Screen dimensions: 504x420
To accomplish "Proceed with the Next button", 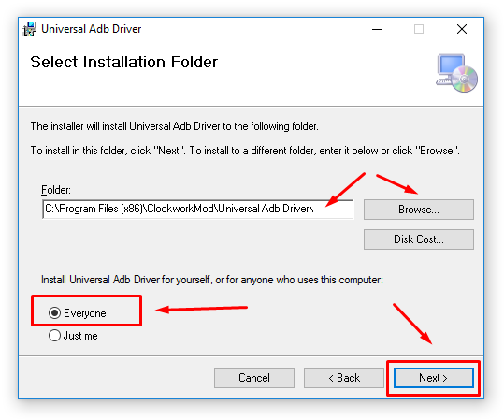I will [433, 378].
